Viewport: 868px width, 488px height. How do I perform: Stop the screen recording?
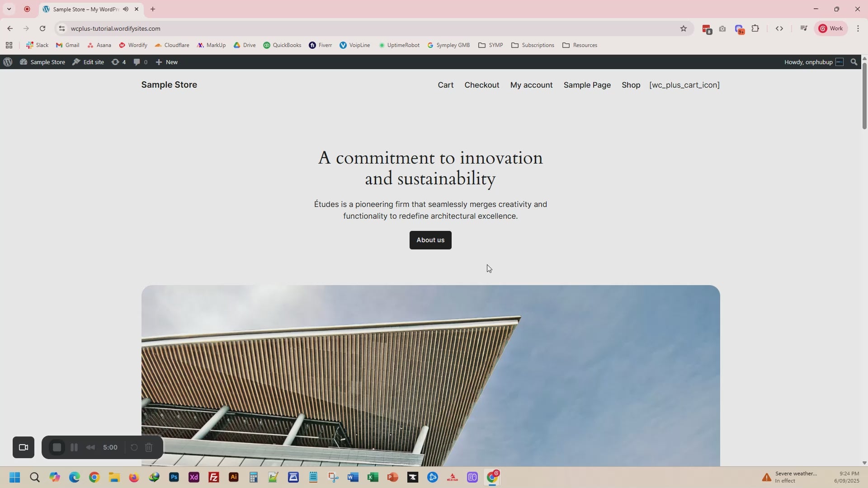pyautogui.click(x=57, y=447)
